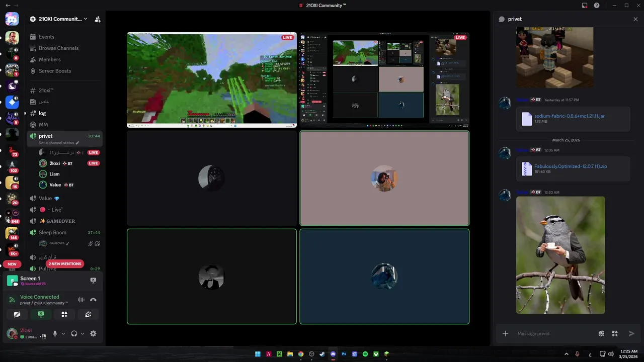Open Discord direct messages home icon
Screen dimensions: 644x362
pyautogui.click(x=12, y=19)
